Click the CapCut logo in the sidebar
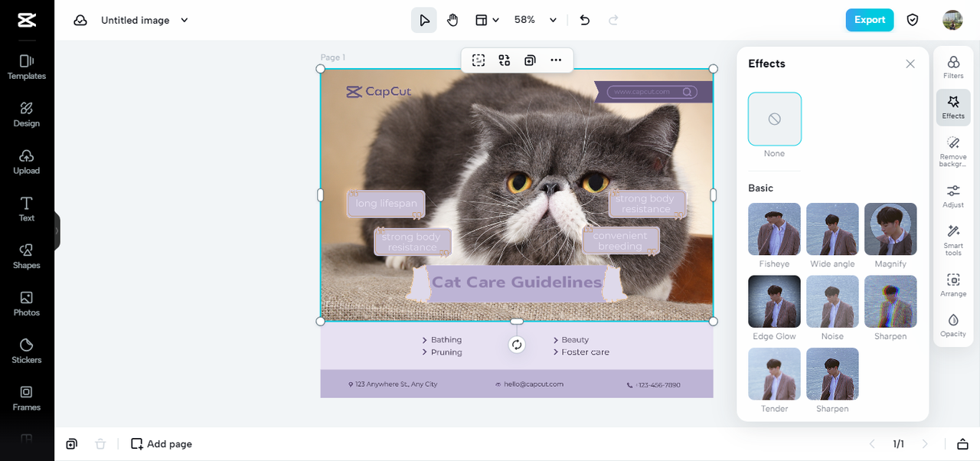 click(x=27, y=20)
